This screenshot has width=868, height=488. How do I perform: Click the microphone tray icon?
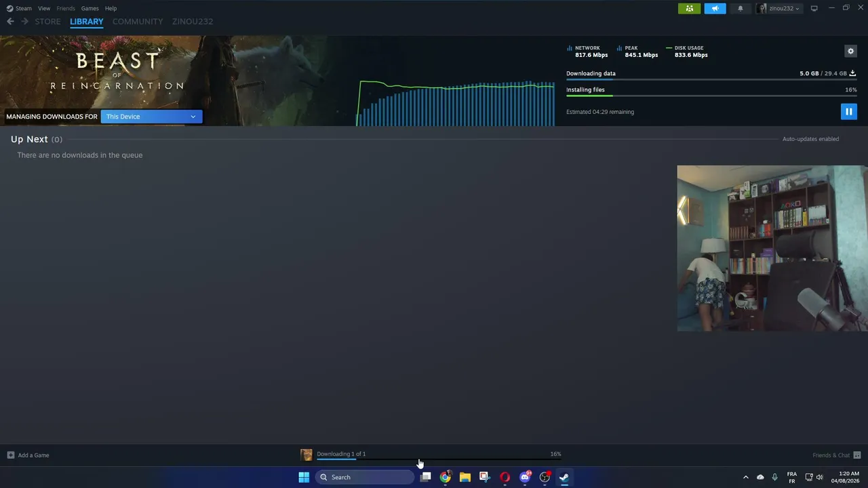(774, 477)
